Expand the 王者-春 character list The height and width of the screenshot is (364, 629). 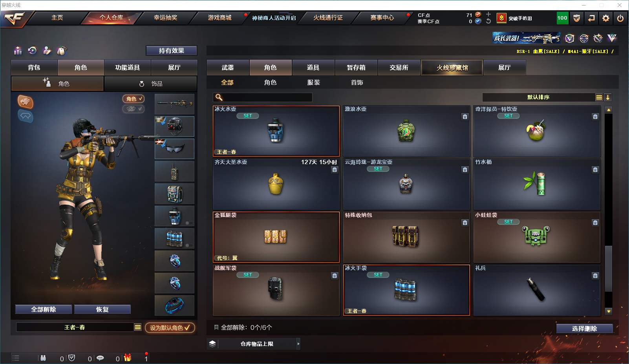[x=137, y=327]
